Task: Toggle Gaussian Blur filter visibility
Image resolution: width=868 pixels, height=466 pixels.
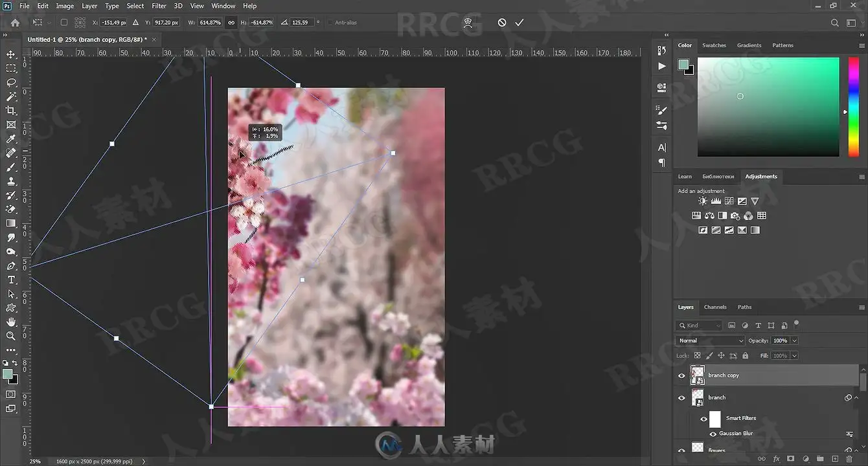Action: pos(713,434)
